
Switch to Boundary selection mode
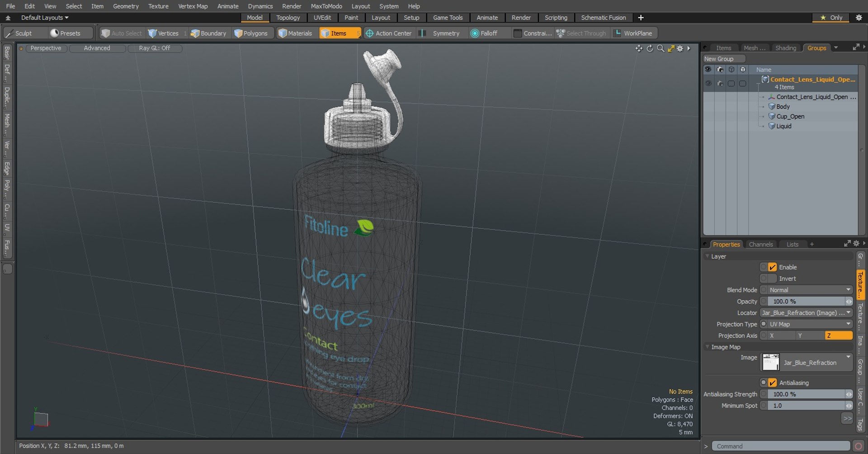click(208, 33)
